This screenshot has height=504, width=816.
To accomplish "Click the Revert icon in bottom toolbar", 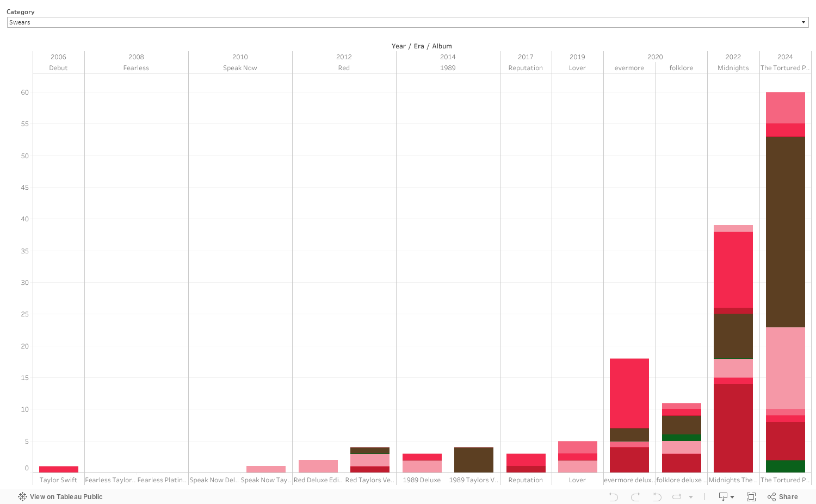I will pyautogui.click(x=657, y=496).
